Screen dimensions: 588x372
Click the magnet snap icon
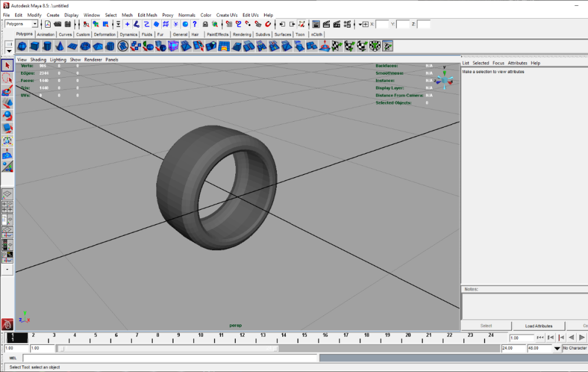point(268,24)
